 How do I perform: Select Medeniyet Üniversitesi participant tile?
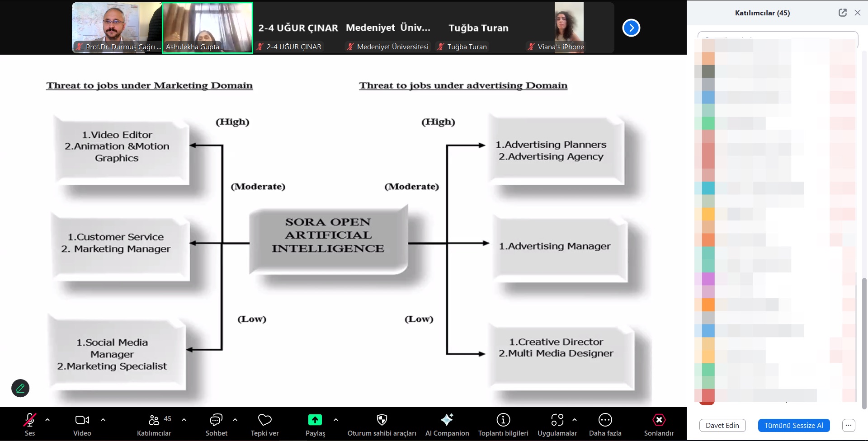click(x=388, y=28)
